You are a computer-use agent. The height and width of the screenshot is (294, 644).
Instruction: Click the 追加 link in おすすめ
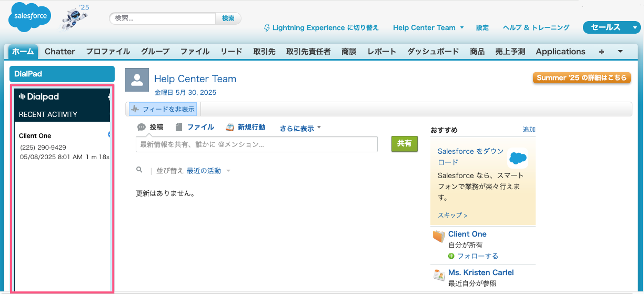[529, 130]
